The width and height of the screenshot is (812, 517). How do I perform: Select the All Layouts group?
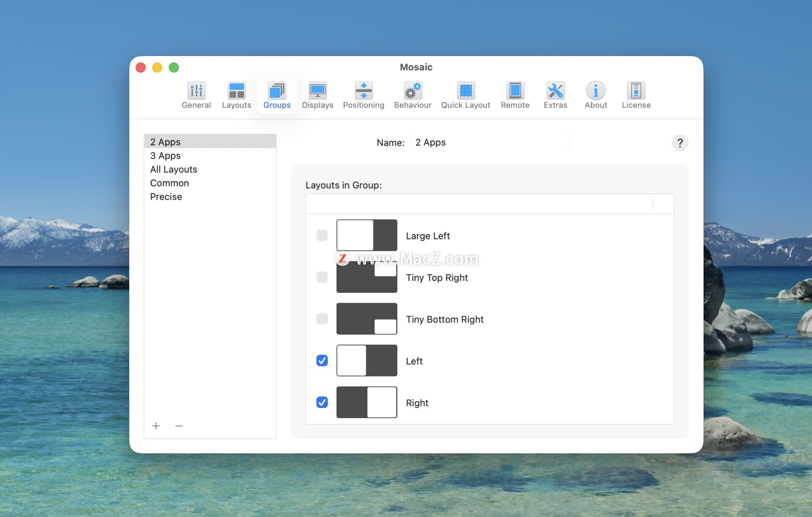[x=173, y=169]
